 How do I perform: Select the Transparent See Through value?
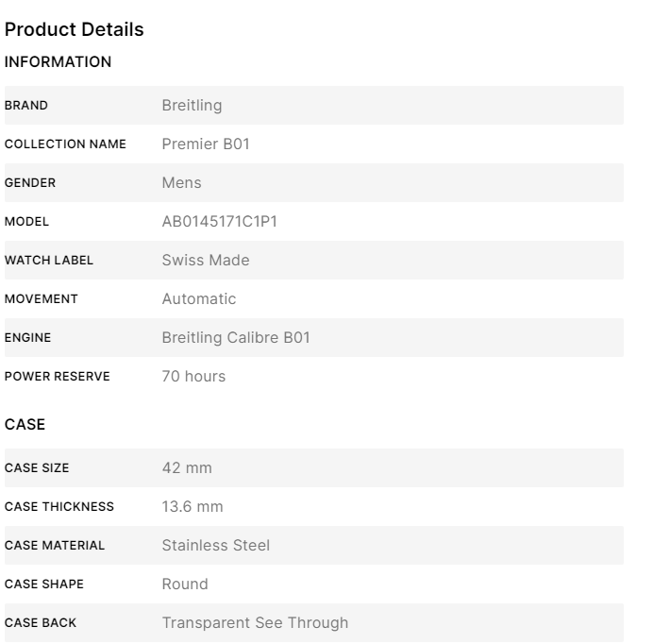point(255,623)
